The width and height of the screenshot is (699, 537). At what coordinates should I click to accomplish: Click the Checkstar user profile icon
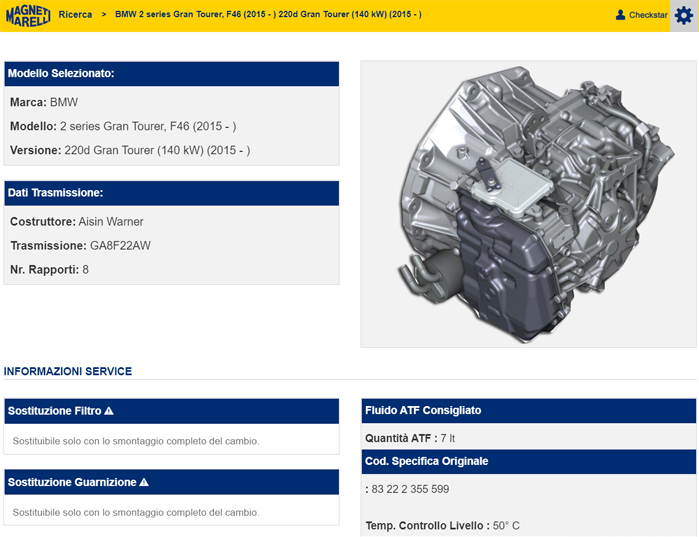coord(620,15)
